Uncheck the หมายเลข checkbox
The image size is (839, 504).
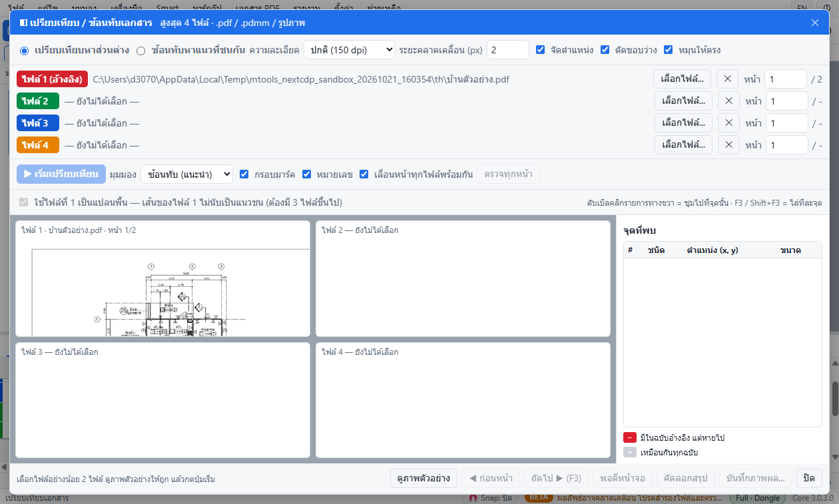(x=307, y=174)
